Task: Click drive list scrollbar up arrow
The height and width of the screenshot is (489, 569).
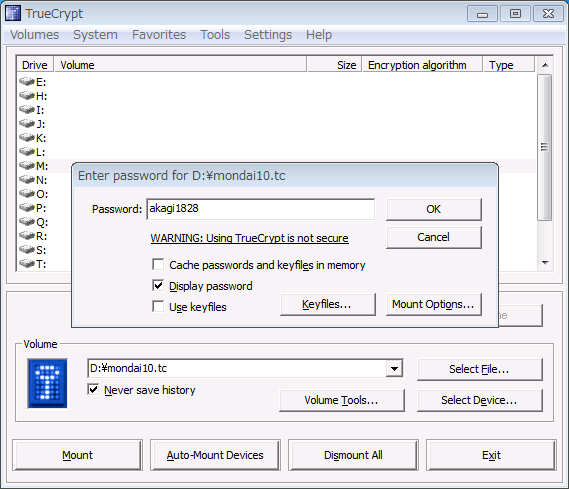Action: 545,65
